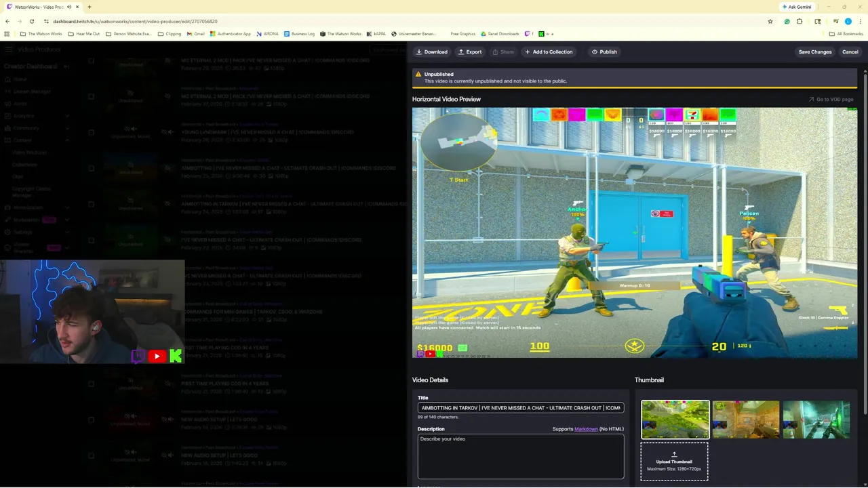Check the box for February 22 video row

[x=92, y=241]
